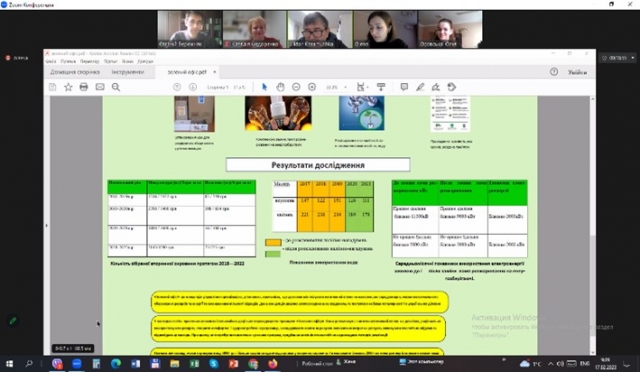Image resolution: width=640 pixels, height=372 pixels.
Task: Select the highlighter pen tool
Action: click(420, 87)
